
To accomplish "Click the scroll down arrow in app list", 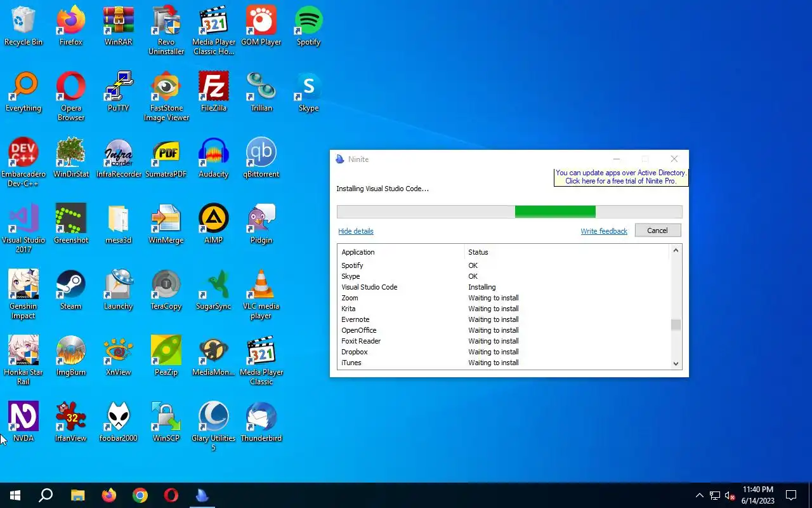I will point(676,363).
